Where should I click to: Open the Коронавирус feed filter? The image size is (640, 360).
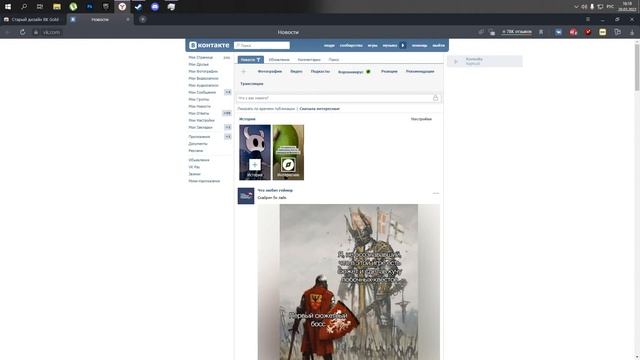[354, 72]
